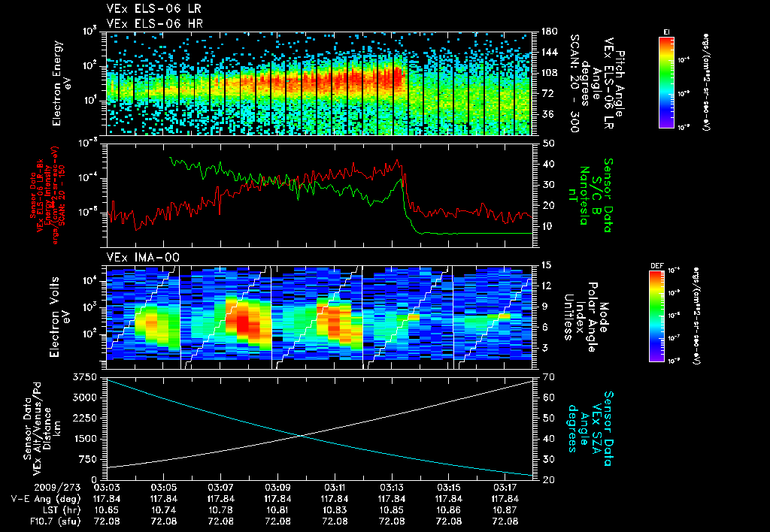Click the "V-E Ang (deg)" row label

click(x=46, y=499)
